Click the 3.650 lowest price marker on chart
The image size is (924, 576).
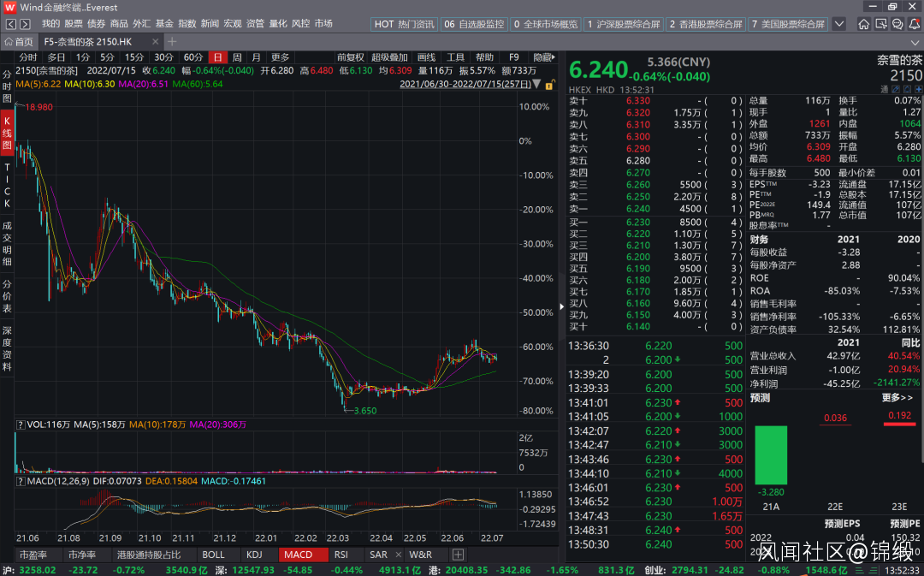tap(364, 410)
